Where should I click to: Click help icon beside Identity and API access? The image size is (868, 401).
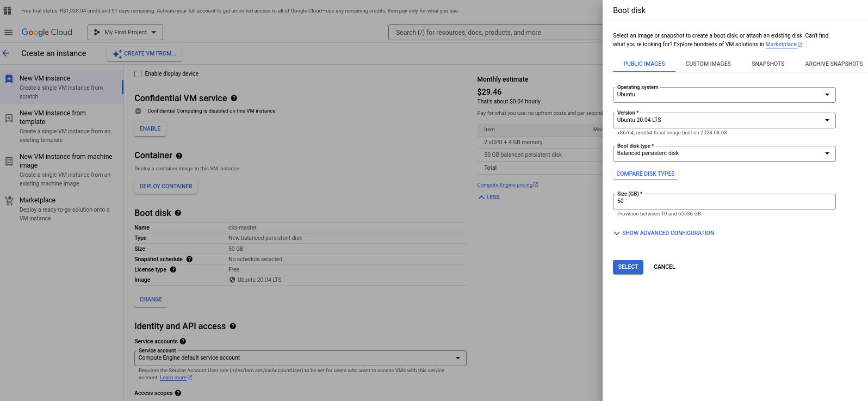tap(233, 326)
